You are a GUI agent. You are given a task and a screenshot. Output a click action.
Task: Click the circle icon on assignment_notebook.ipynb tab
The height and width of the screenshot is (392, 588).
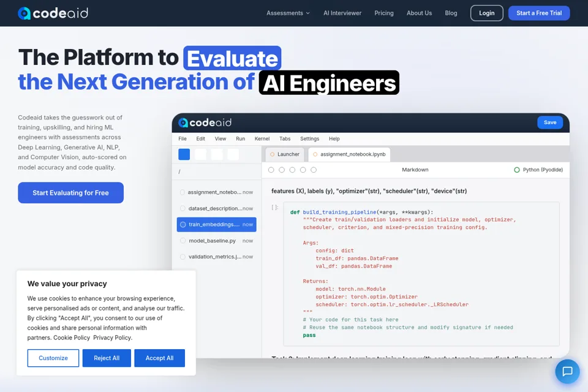[x=315, y=154]
